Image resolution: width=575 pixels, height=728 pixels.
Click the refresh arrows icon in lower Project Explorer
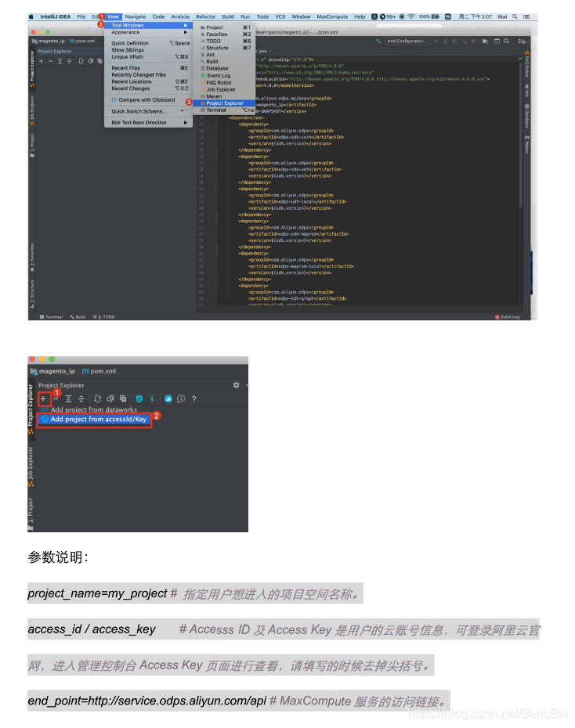[98, 398]
